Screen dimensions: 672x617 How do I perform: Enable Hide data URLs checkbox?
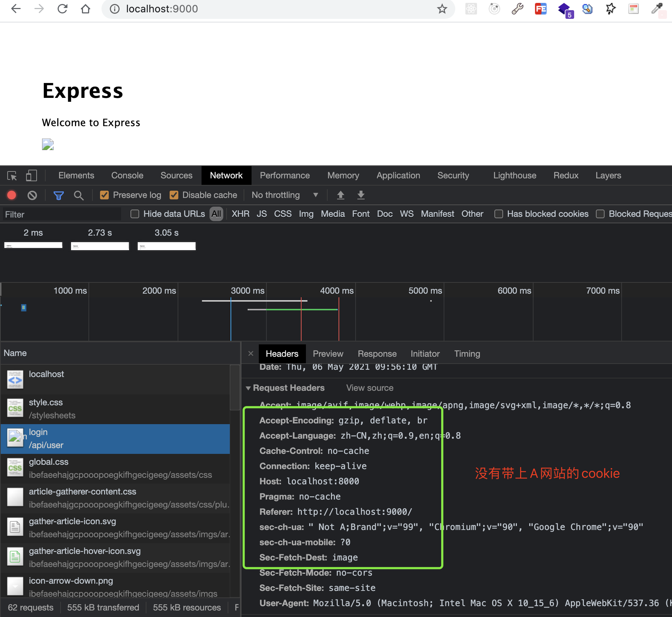pos(135,214)
